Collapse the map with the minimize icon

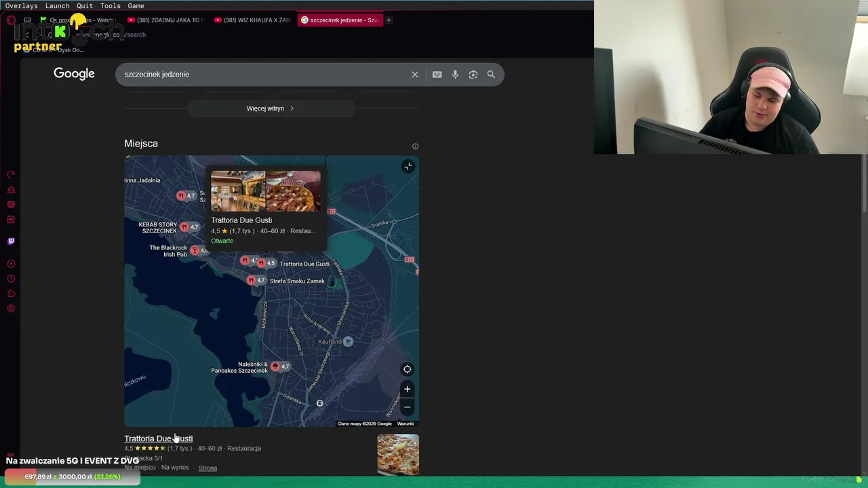tap(408, 167)
